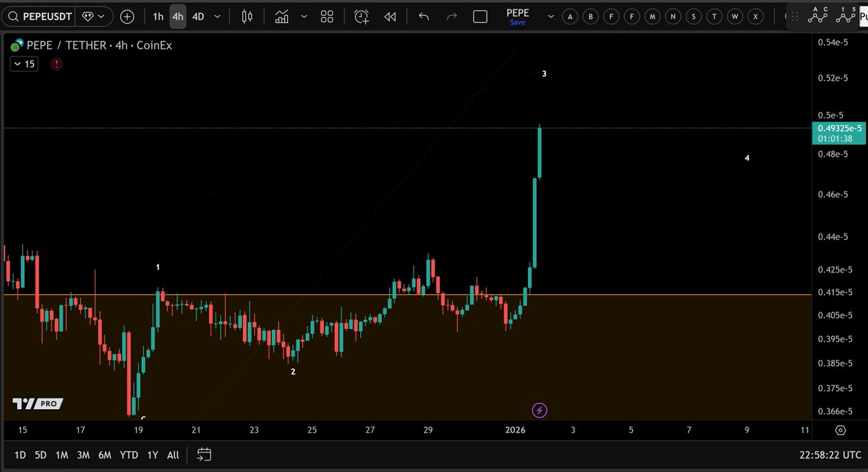The image size is (868, 472).
Task: Set the date range to 1Y
Action: pyautogui.click(x=153, y=455)
